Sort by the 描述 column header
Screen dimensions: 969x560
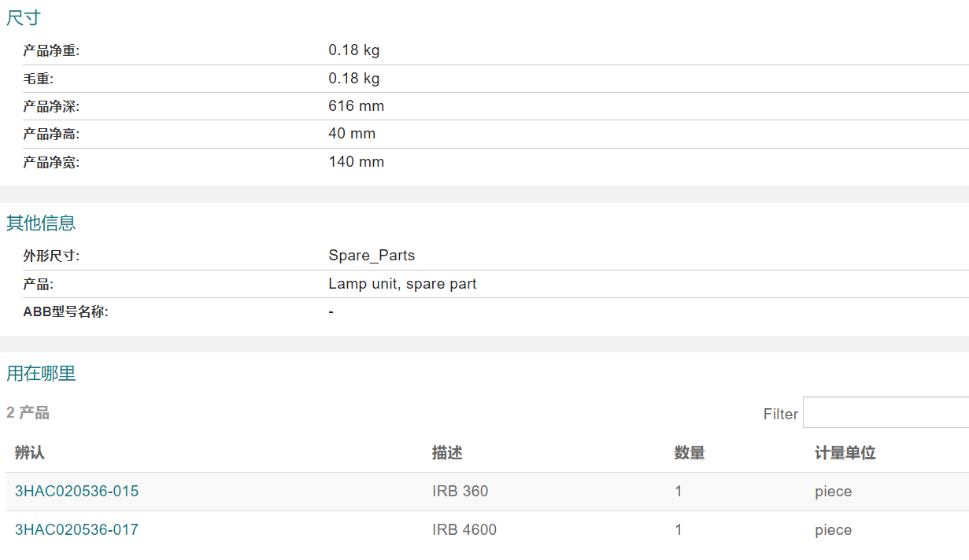pyautogui.click(x=447, y=453)
